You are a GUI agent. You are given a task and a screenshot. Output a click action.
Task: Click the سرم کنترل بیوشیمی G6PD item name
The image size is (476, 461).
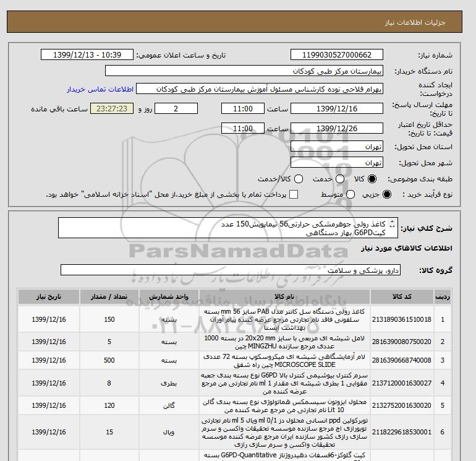(284, 383)
